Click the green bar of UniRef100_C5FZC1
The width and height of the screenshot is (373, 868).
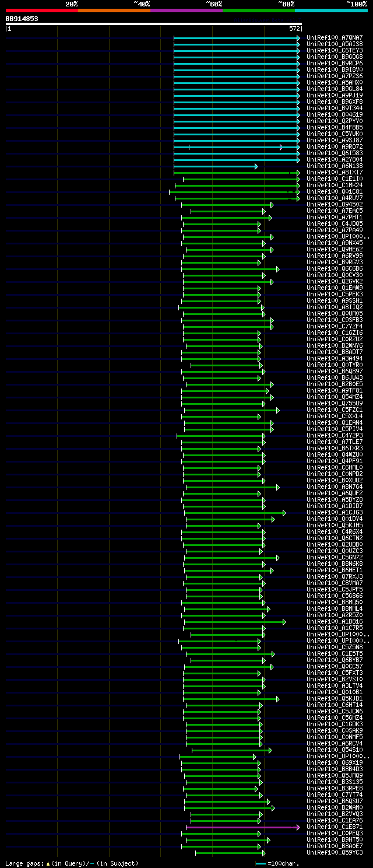[232, 410]
